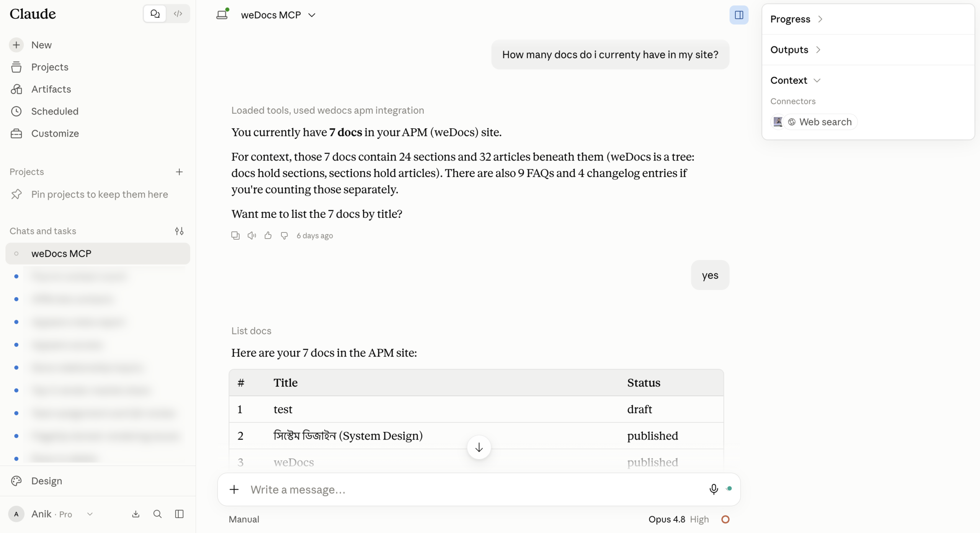
Task: Click the Web search connector
Action: coord(820,122)
